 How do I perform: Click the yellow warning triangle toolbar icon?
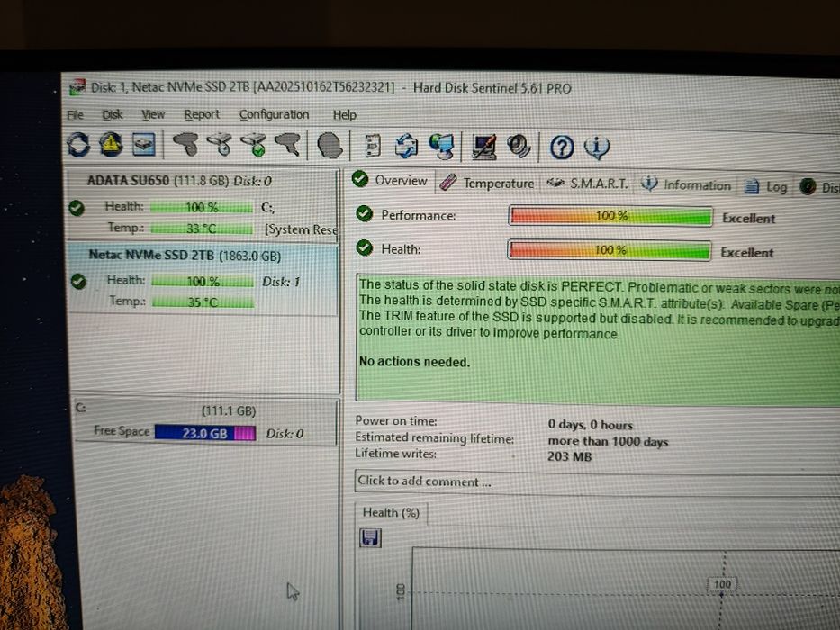coord(111,145)
